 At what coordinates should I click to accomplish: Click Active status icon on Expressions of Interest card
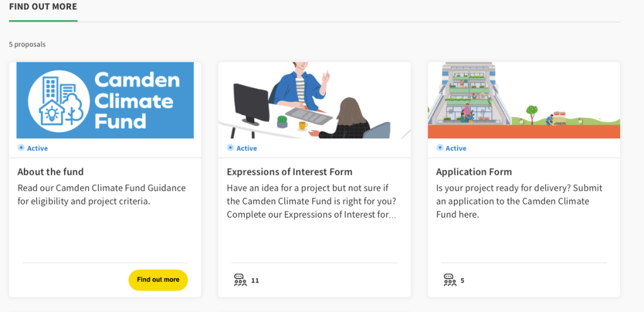click(230, 148)
